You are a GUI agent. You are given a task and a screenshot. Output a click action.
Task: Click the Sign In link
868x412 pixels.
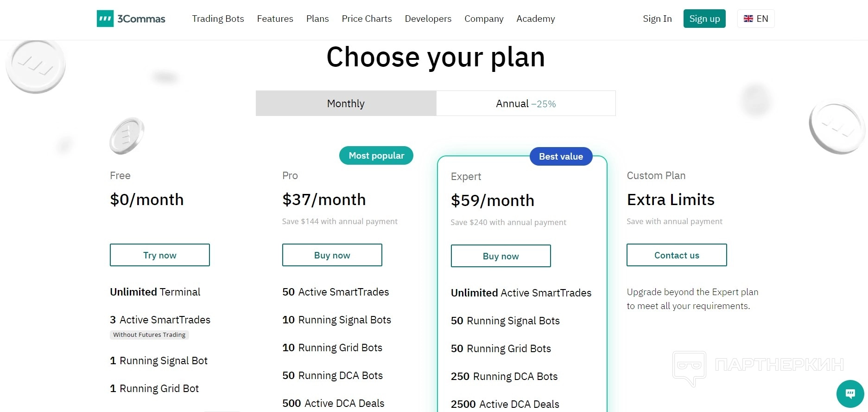657,19
